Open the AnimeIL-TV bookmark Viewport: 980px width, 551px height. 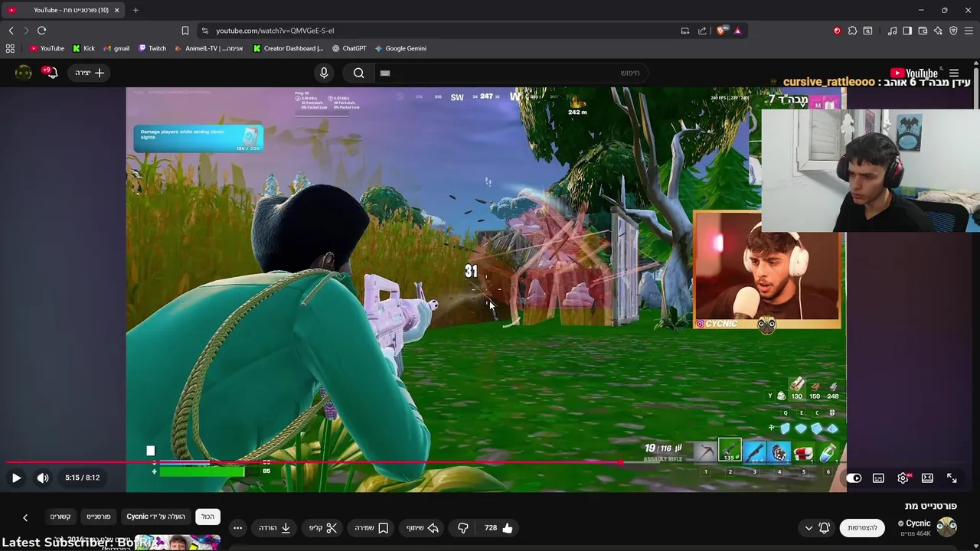[x=208, y=48]
